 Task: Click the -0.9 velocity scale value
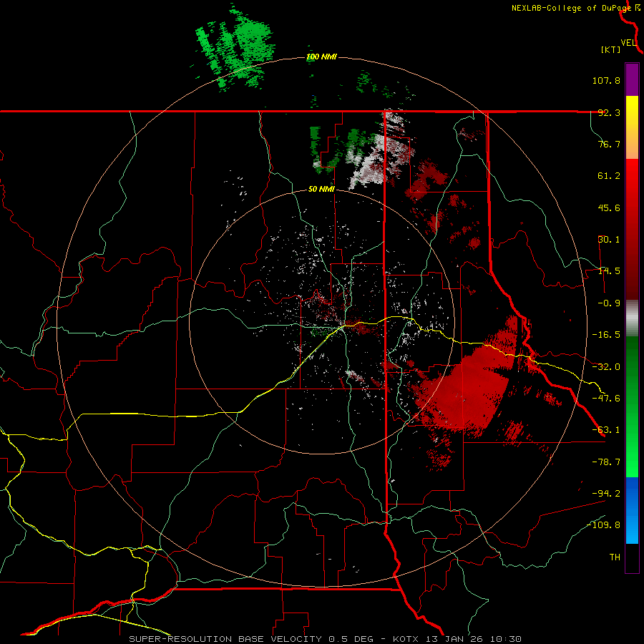tap(609, 303)
